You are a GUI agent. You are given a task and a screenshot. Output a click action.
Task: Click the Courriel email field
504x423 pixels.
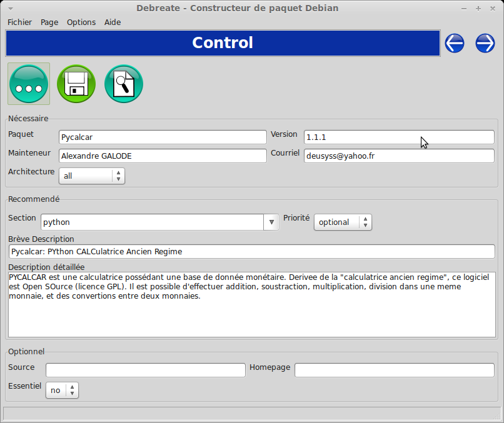coord(399,156)
